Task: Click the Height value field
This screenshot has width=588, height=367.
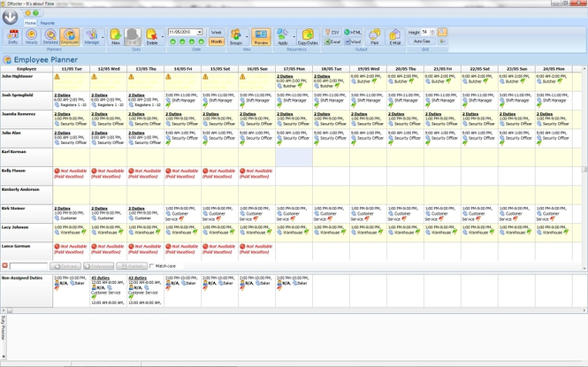Action: tap(425, 32)
